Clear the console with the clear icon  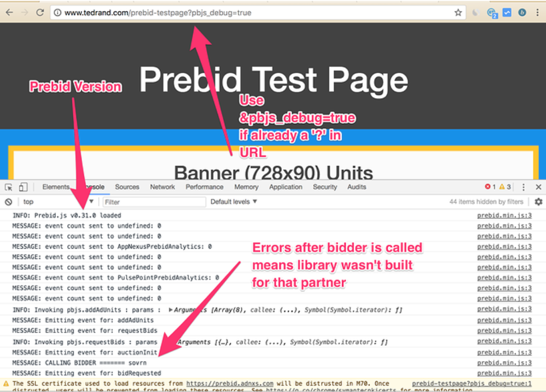pos(8,202)
